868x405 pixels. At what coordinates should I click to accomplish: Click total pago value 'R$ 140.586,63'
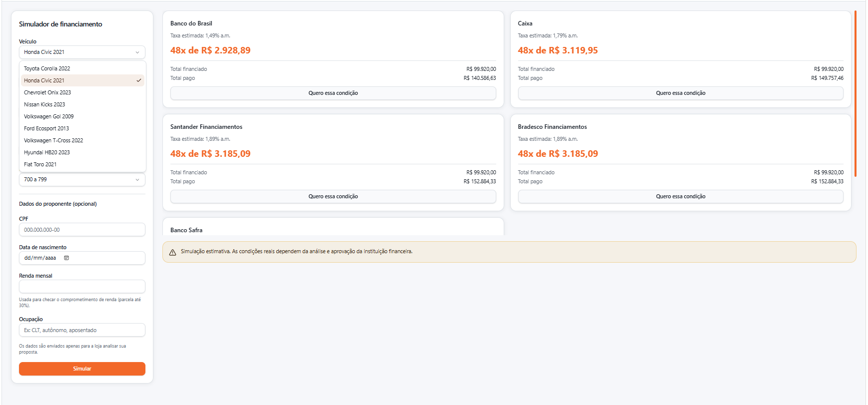click(480, 78)
